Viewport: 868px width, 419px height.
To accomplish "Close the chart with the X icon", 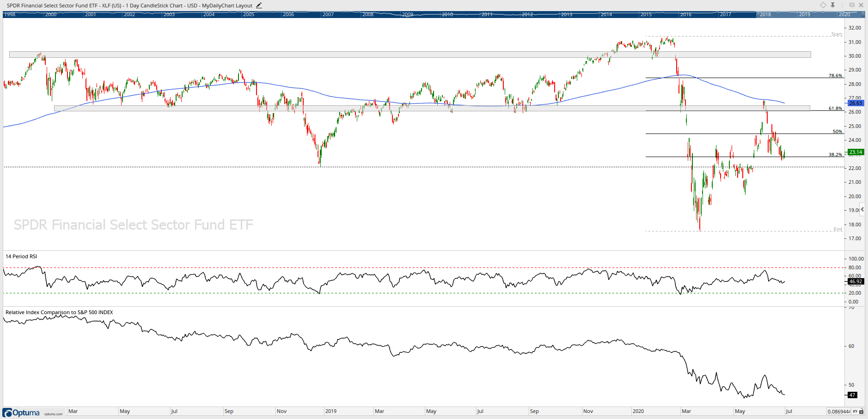I will [x=861, y=5].
